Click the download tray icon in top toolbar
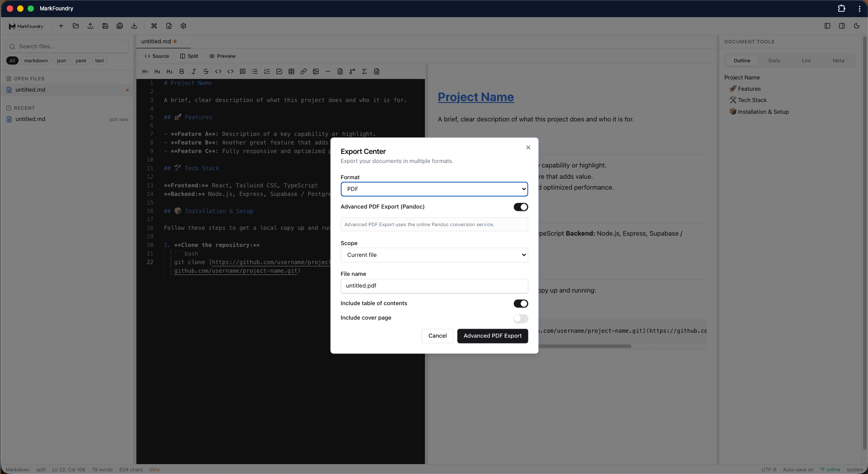Image resolution: width=868 pixels, height=474 pixels. point(134,26)
